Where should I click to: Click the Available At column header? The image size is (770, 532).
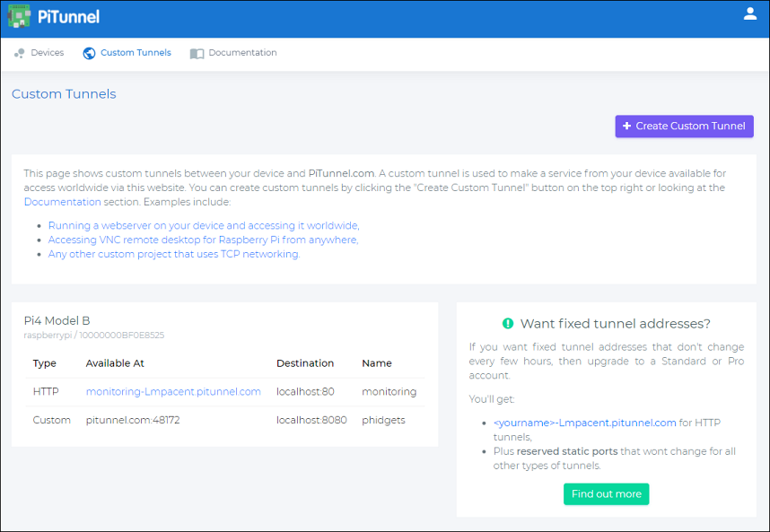(115, 363)
